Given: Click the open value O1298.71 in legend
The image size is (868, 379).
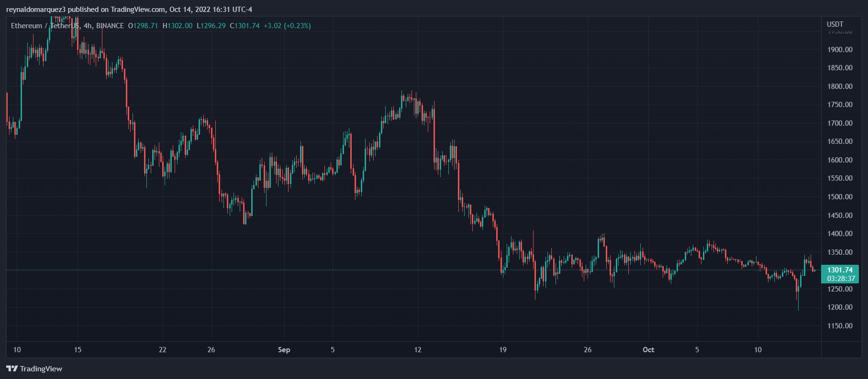Looking at the screenshot, I should point(143,26).
